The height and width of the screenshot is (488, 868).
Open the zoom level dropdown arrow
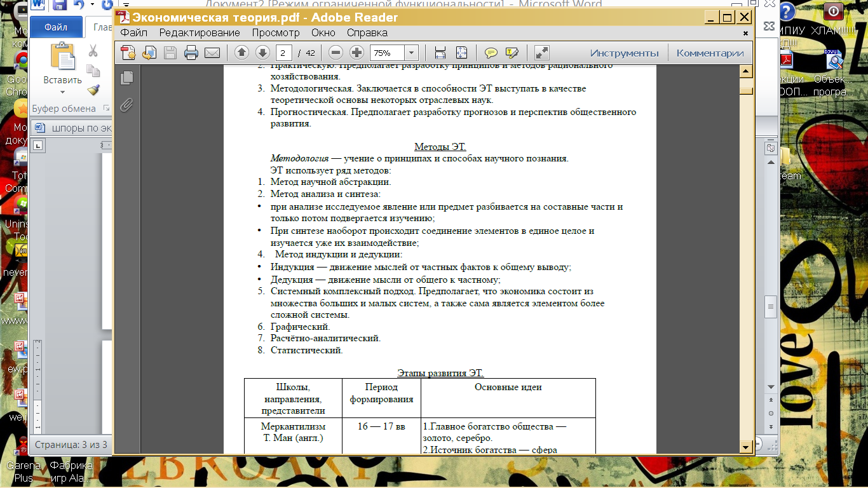pyautogui.click(x=411, y=53)
